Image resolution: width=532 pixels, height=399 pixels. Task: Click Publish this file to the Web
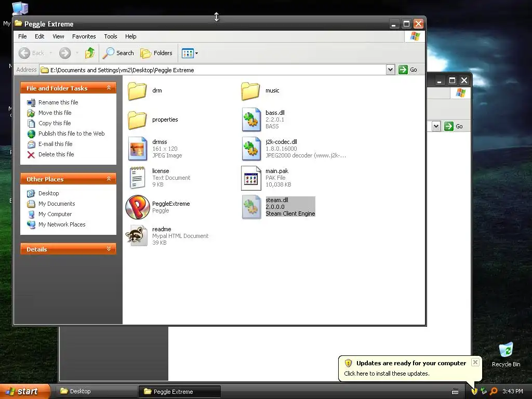(x=71, y=134)
